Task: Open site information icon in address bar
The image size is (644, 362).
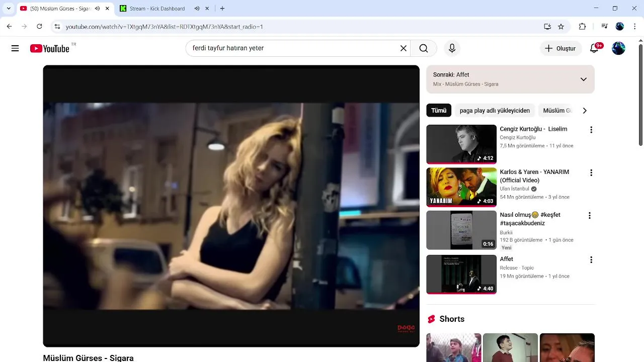Action: point(57,27)
